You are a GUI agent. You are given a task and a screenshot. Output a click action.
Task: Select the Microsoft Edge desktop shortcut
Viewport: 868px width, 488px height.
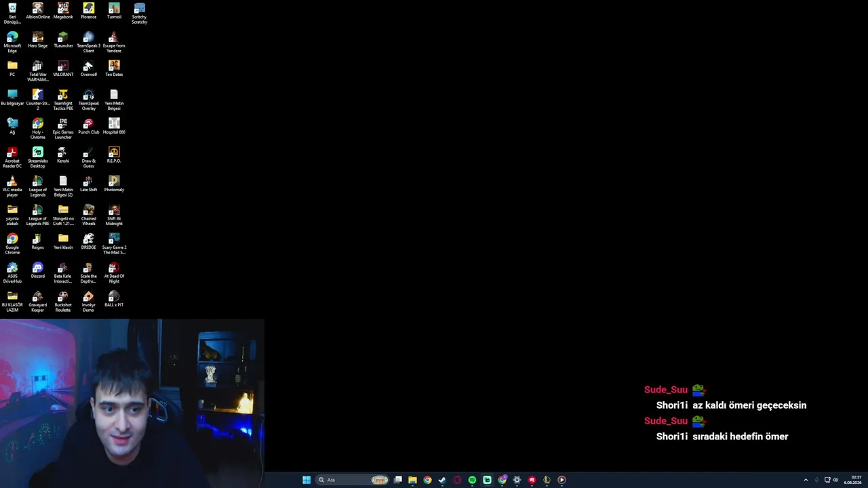tap(12, 41)
